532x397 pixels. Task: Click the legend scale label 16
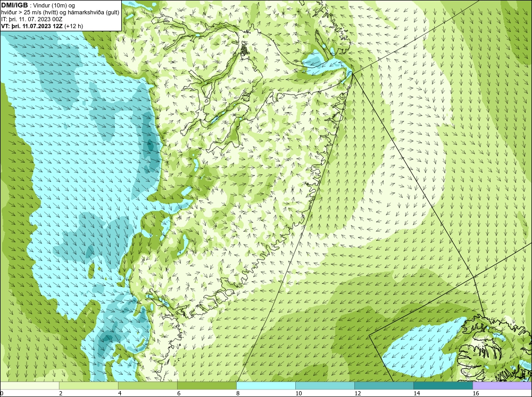476,393
